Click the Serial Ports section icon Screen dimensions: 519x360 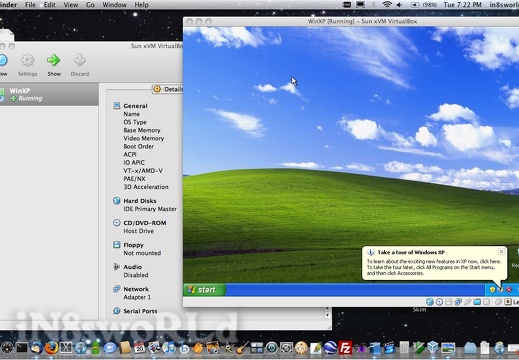(116, 311)
